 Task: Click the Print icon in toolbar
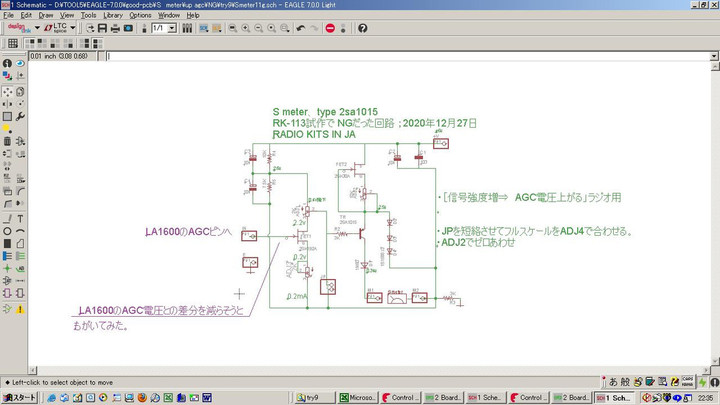[115, 28]
